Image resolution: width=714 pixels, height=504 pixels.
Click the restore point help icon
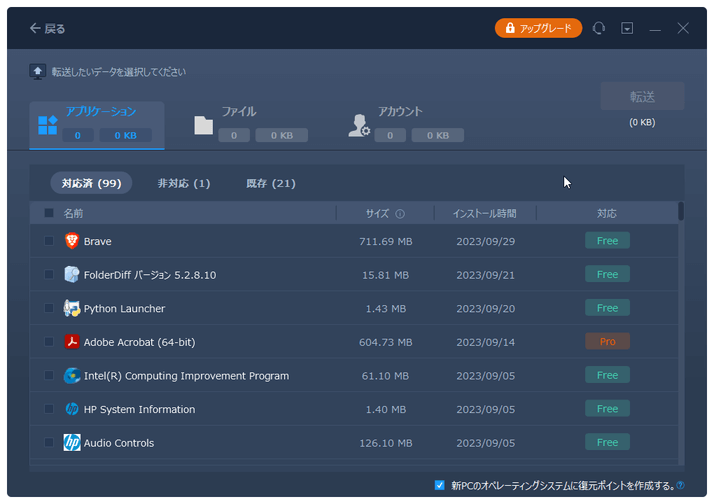pos(680,486)
